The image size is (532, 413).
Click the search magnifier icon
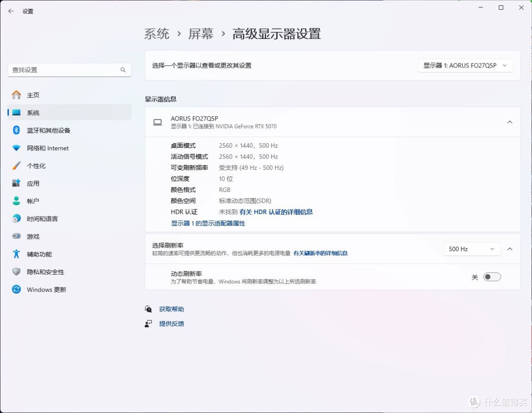123,70
